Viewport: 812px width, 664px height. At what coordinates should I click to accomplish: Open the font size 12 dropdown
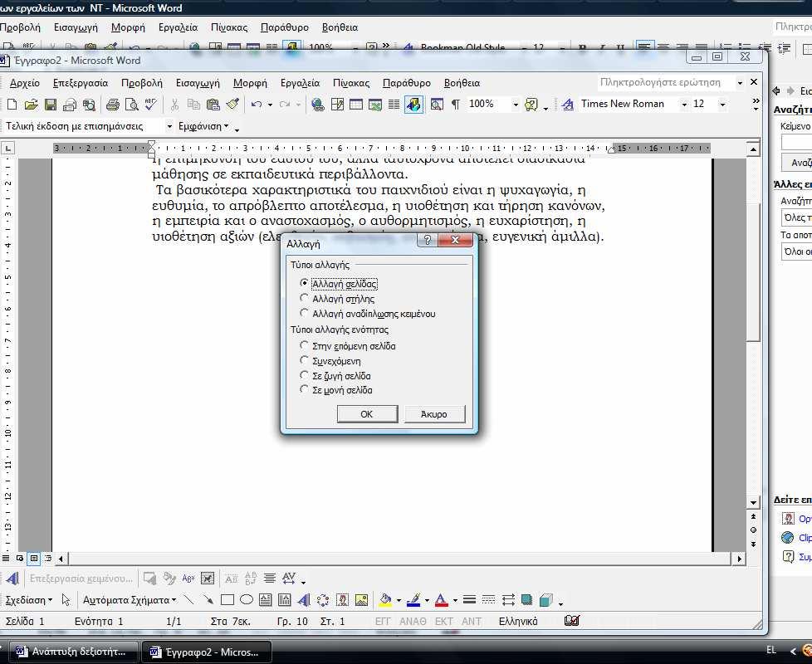click(x=722, y=105)
